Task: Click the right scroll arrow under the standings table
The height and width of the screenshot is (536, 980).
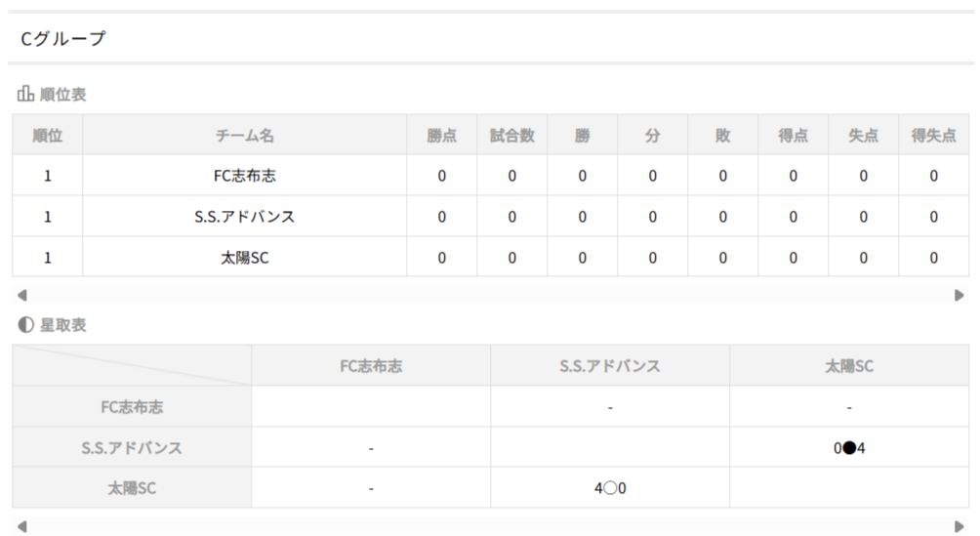Action: pyautogui.click(x=959, y=295)
